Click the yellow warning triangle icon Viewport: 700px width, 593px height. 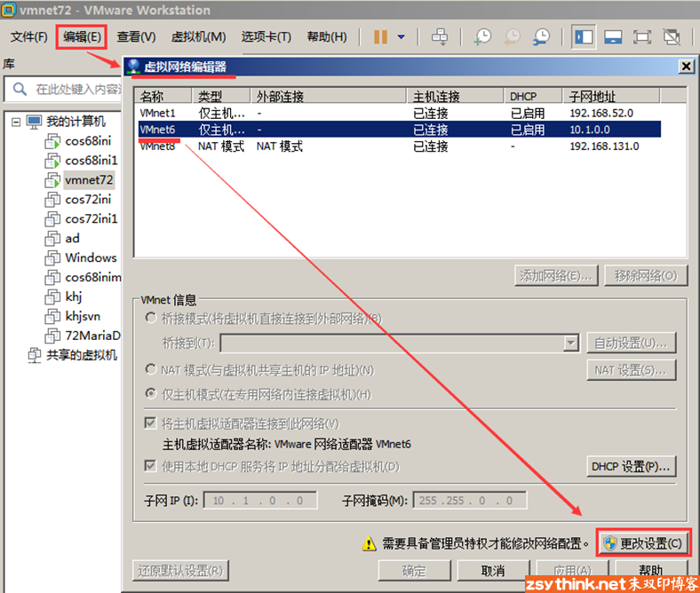pyautogui.click(x=370, y=543)
